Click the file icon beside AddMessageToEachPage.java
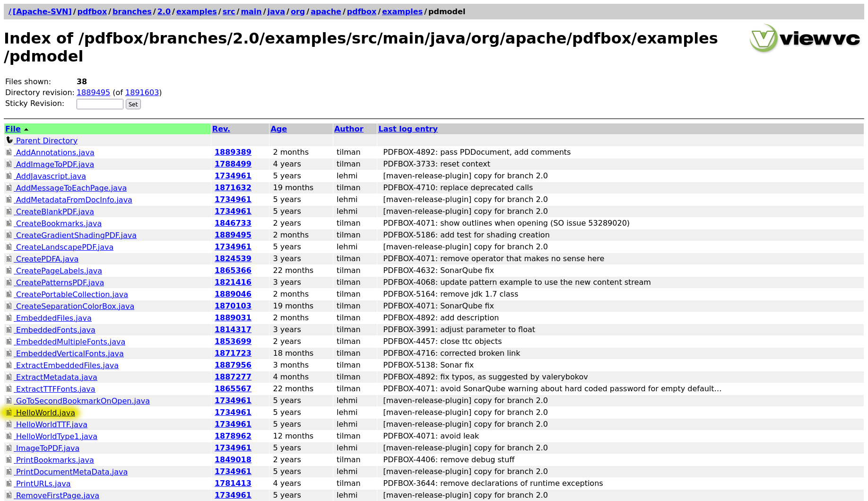Screen dimensions: 868x501 tap(9, 187)
